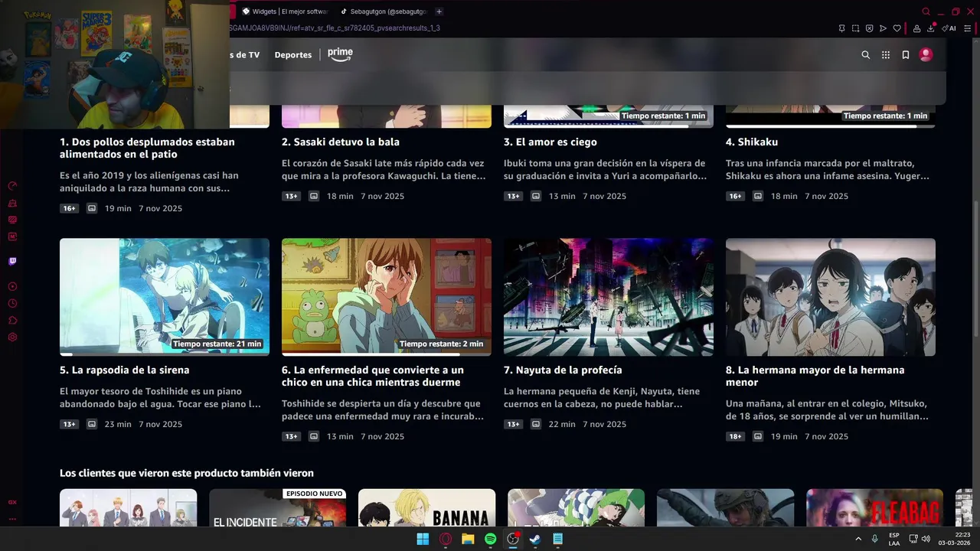
Task: Open File Explorer from taskbar
Action: 468,539
